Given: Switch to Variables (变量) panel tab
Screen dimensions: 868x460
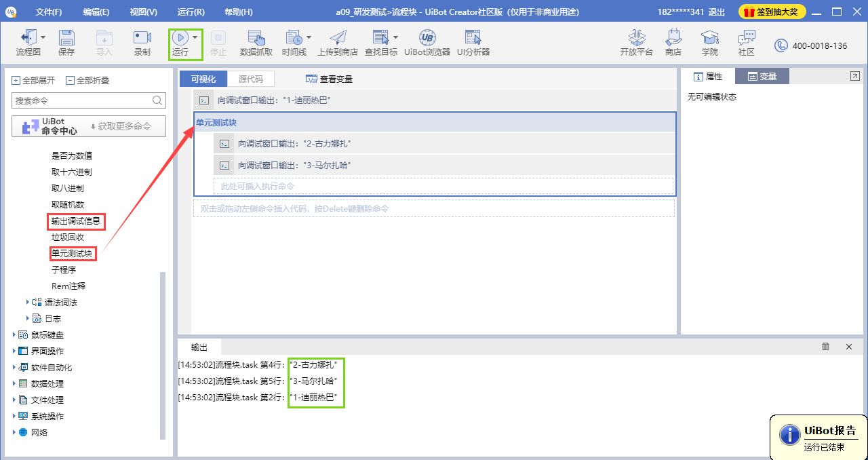Looking at the screenshot, I should (762, 77).
